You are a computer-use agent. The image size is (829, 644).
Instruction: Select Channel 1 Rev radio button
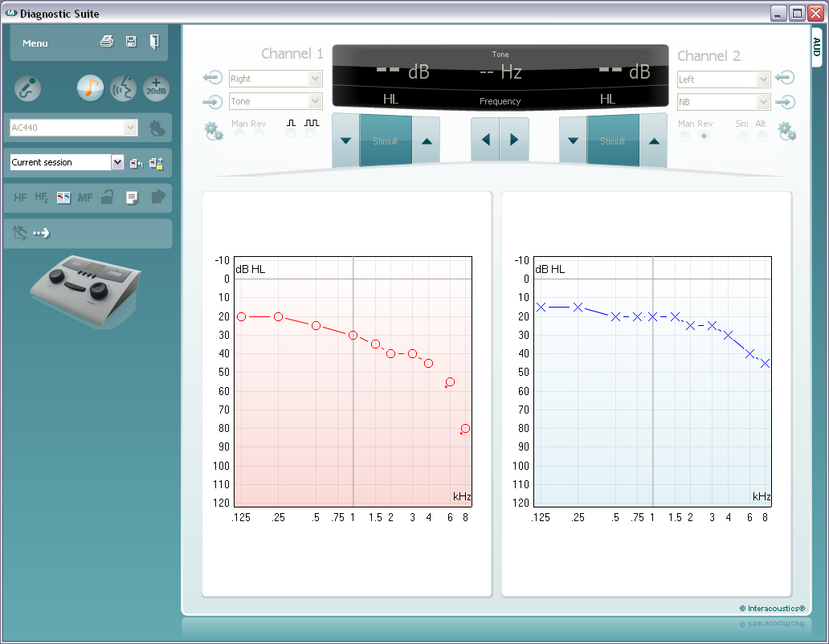(x=259, y=134)
